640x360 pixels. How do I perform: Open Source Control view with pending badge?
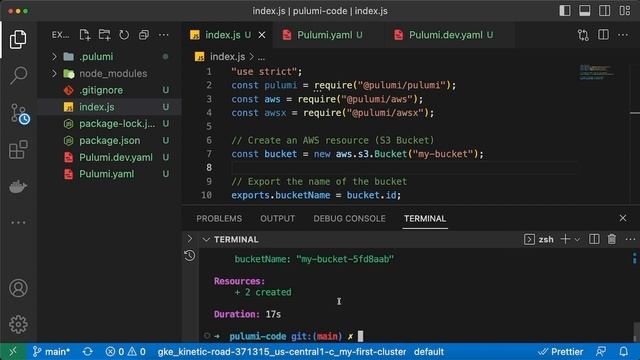click(19, 114)
